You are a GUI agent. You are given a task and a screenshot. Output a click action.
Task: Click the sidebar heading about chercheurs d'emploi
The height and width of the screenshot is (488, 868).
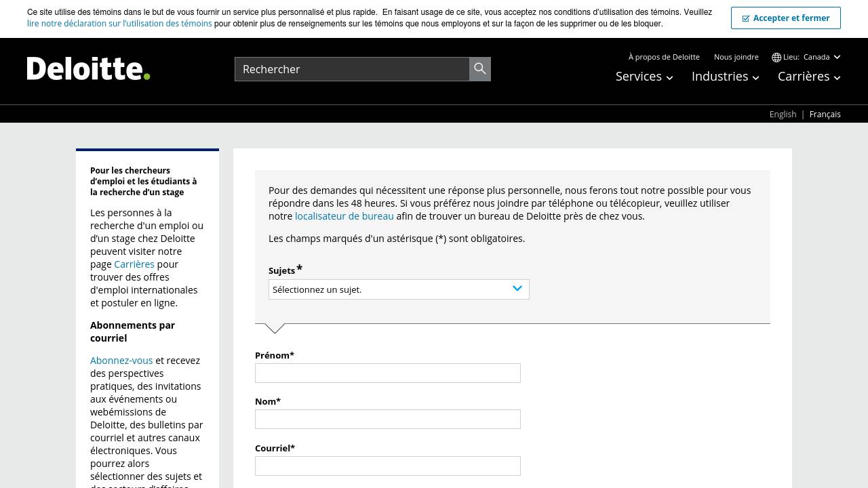[x=144, y=181]
